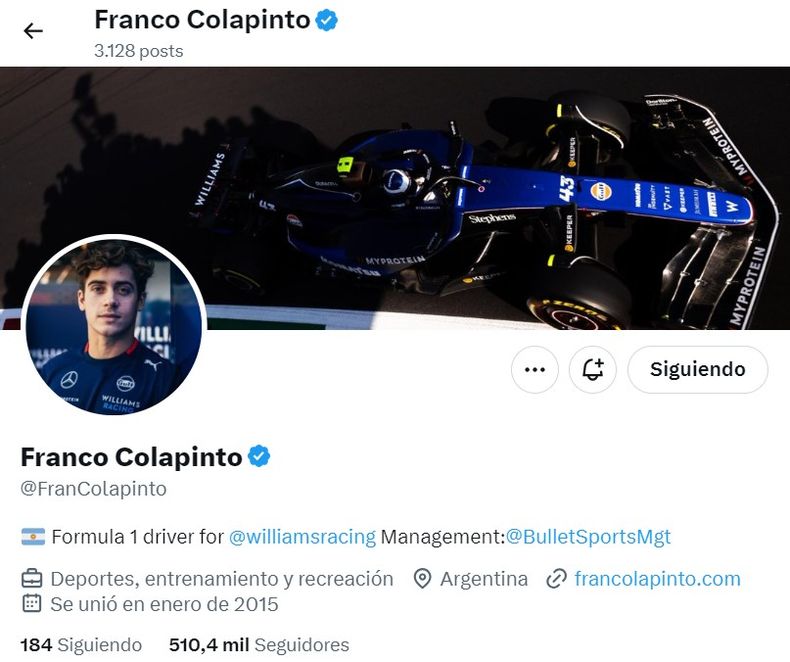The height and width of the screenshot is (662, 790).
Task: Click the calendar join-date icon
Action: click(32, 604)
